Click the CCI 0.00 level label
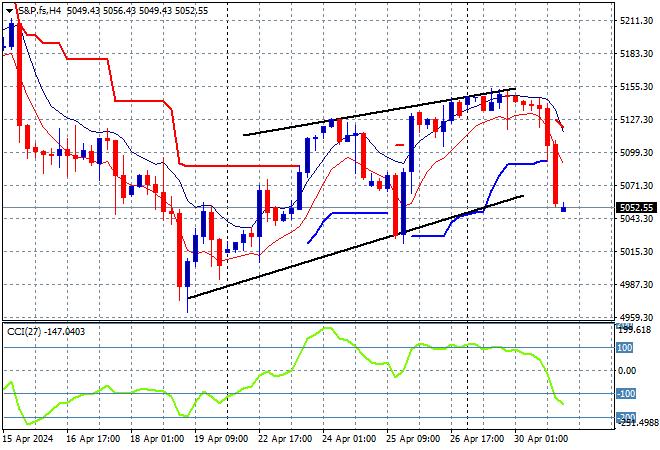660x450 pixels. point(627,370)
